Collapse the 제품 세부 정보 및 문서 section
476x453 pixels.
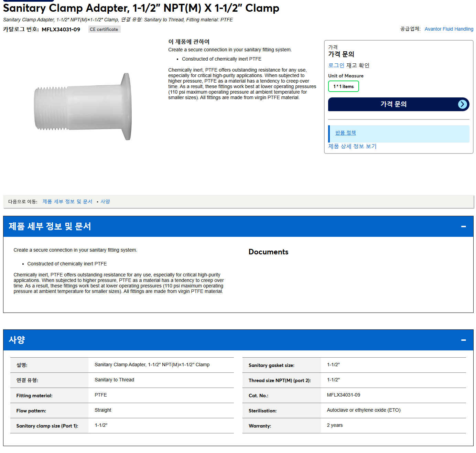pyautogui.click(x=463, y=226)
